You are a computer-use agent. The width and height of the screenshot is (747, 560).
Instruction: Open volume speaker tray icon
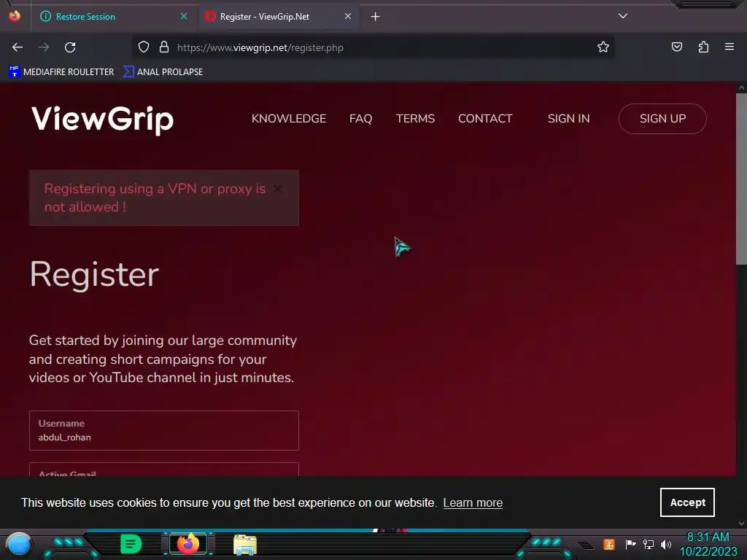(665, 544)
